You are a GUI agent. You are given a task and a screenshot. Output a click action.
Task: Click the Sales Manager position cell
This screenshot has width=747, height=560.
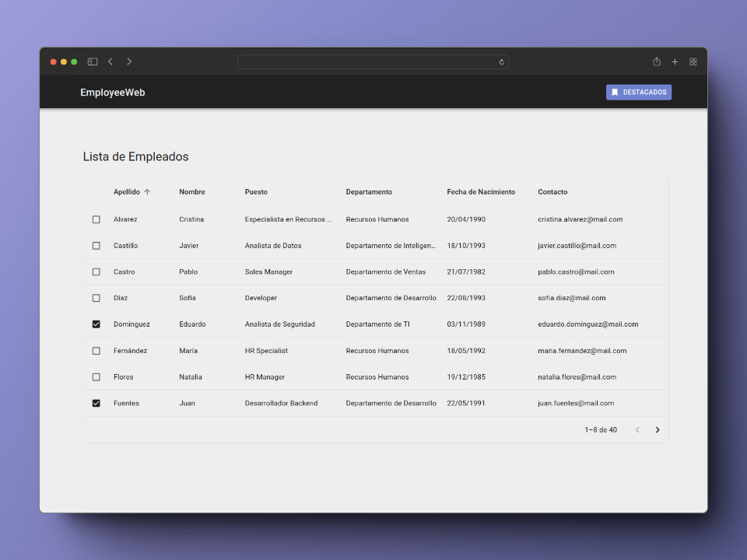268,272
